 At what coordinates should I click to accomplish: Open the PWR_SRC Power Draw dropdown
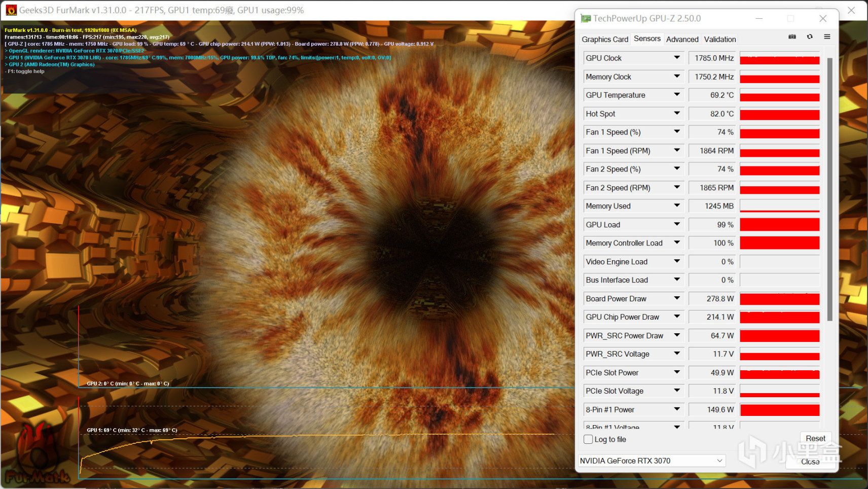coord(677,336)
